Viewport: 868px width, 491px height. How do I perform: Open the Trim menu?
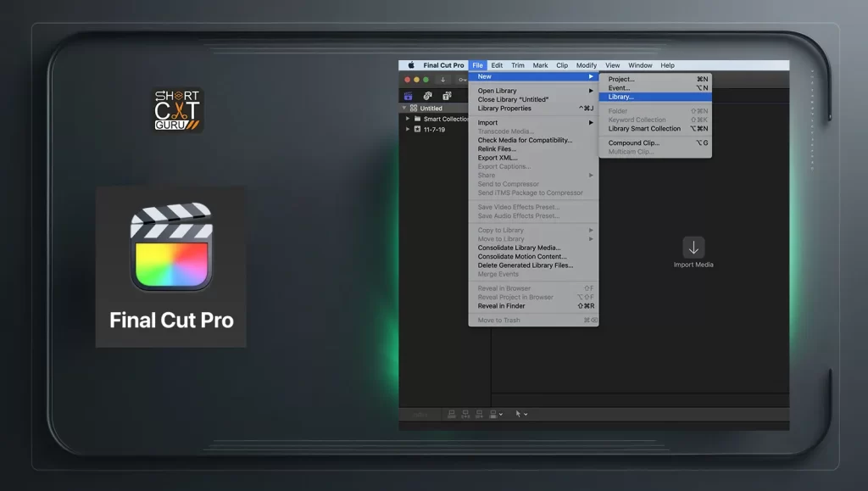tap(518, 65)
